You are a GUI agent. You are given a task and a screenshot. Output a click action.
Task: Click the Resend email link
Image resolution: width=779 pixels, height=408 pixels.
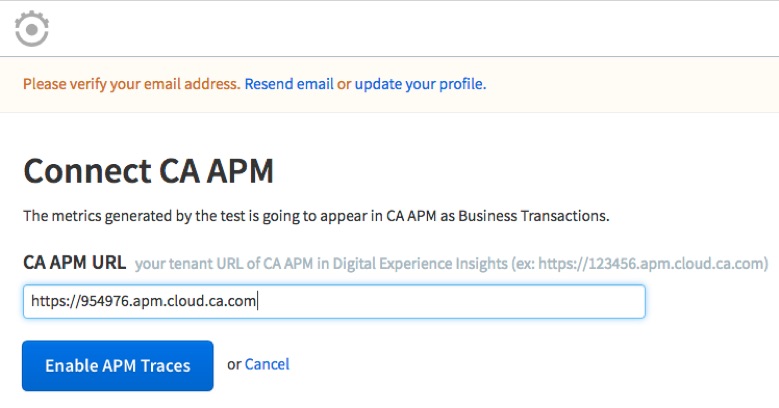click(x=289, y=84)
